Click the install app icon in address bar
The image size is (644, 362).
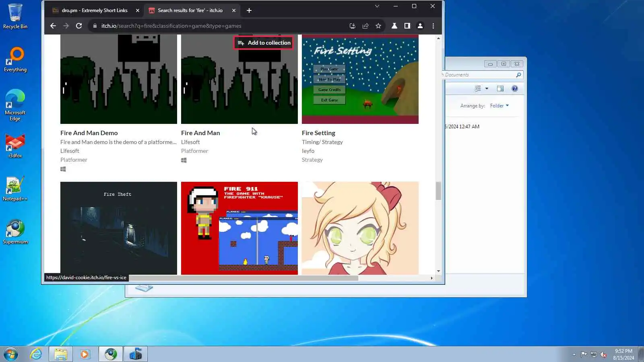click(x=353, y=26)
